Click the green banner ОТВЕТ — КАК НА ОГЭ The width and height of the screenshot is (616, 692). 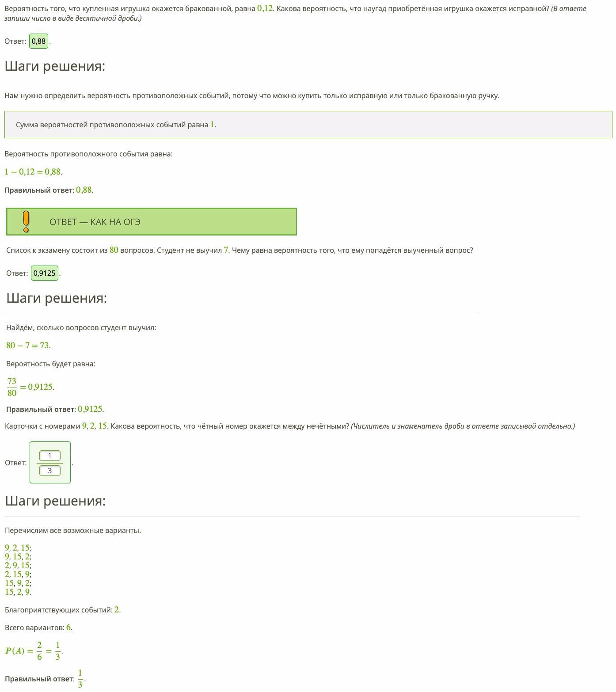click(x=152, y=222)
